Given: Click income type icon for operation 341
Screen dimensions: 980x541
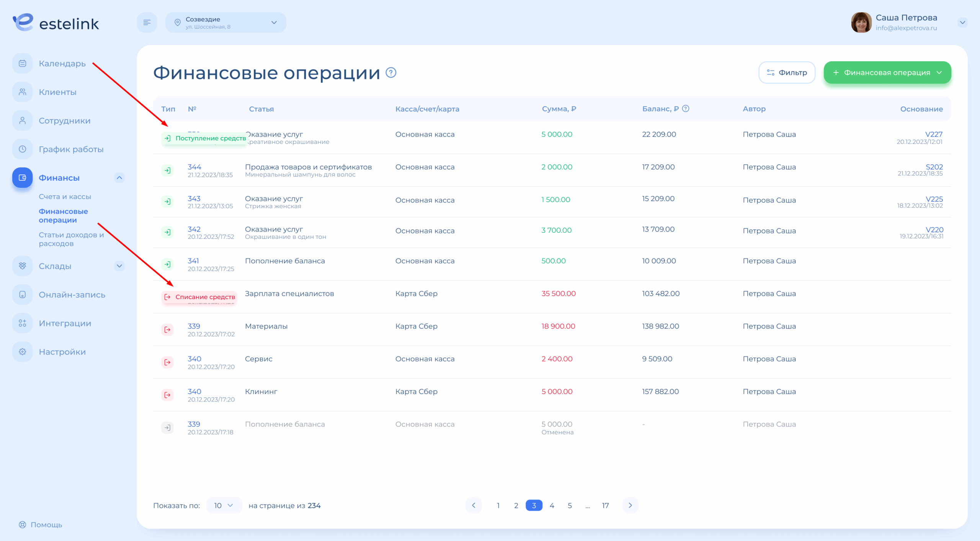Looking at the screenshot, I should tap(167, 264).
